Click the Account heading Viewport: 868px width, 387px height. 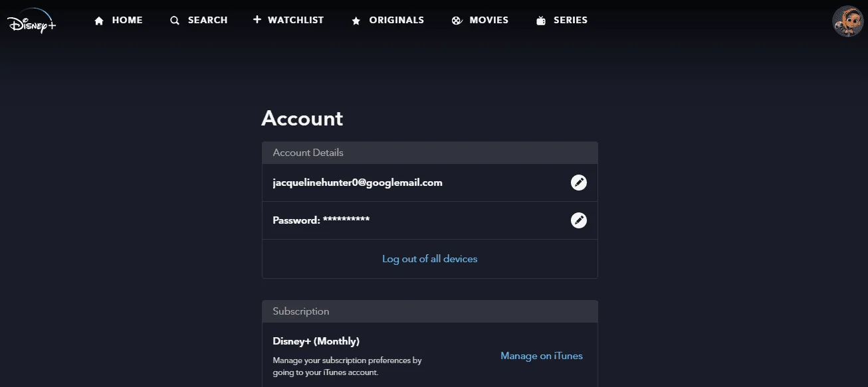pyautogui.click(x=302, y=118)
